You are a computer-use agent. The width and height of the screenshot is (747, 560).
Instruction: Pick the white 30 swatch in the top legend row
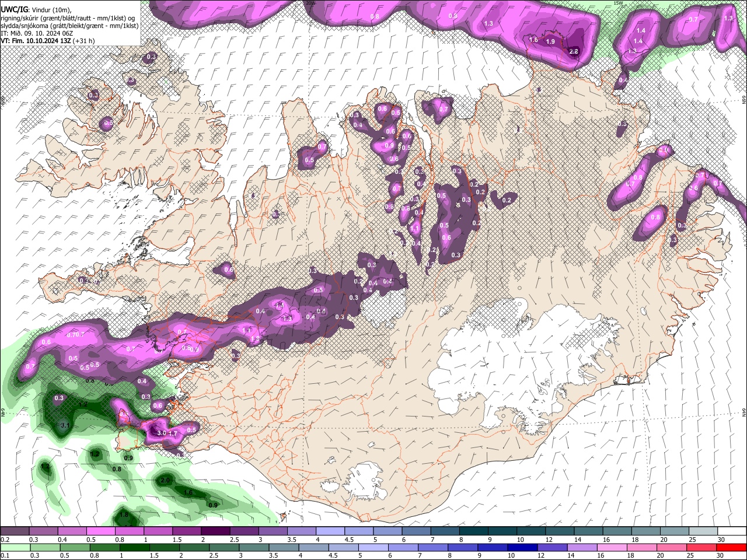click(731, 531)
